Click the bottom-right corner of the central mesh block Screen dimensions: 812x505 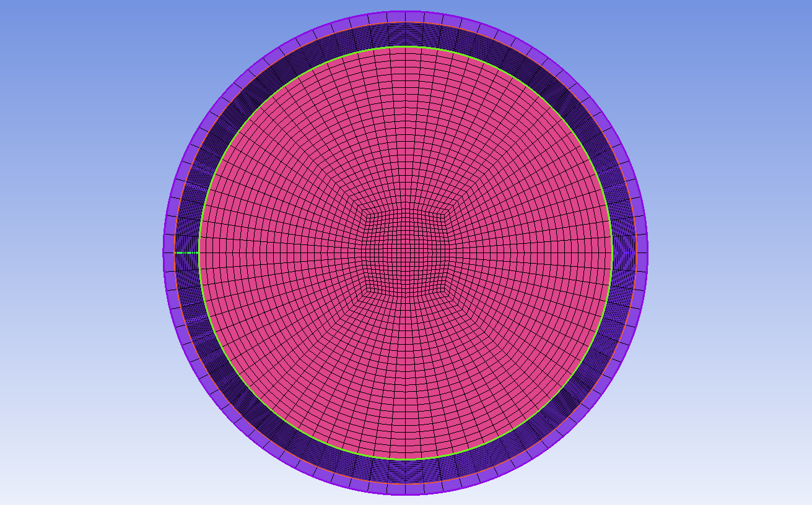click(x=447, y=291)
